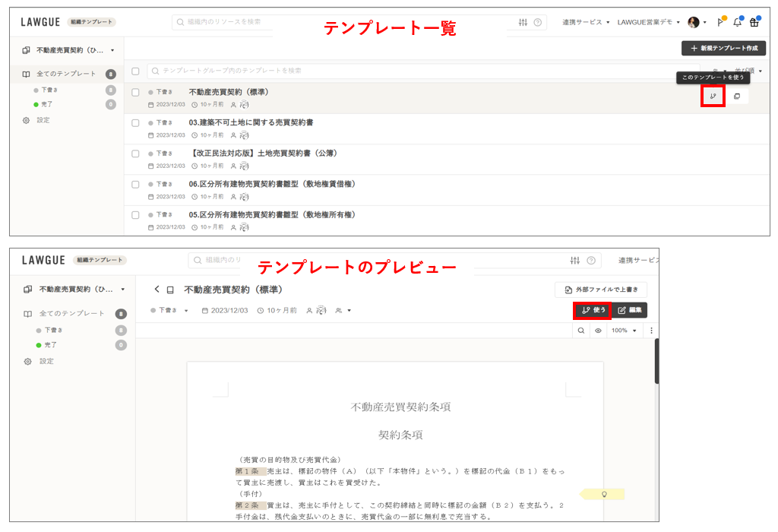
Task: Expand the 連携サービス dropdown in top header
Action: pyautogui.click(x=586, y=23)
